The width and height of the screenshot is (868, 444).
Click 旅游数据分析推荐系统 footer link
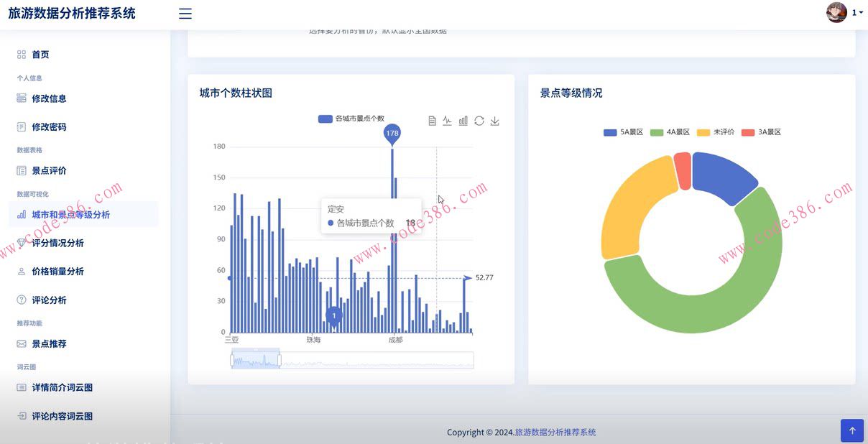[x=555, y=433]
